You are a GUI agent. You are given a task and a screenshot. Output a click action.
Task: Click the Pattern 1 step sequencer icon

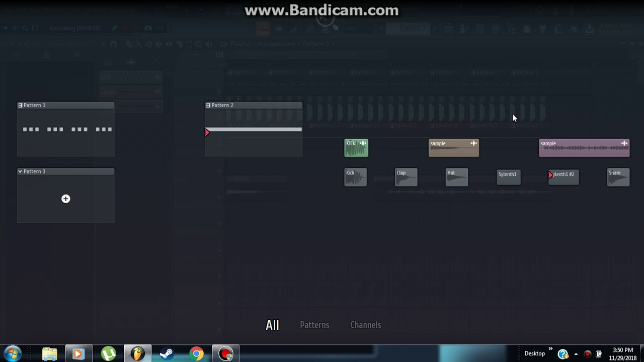coord(20,105)
